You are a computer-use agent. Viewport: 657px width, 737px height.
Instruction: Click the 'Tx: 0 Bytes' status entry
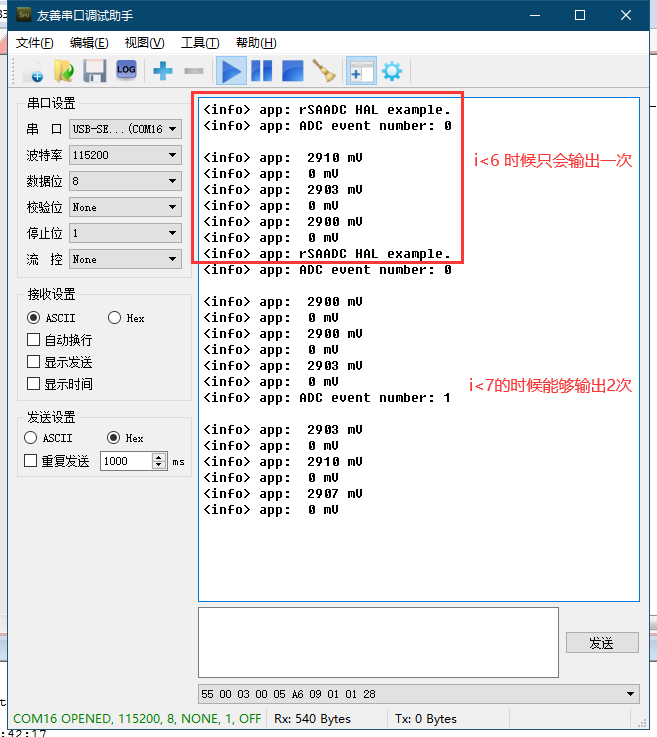(426, 719)
